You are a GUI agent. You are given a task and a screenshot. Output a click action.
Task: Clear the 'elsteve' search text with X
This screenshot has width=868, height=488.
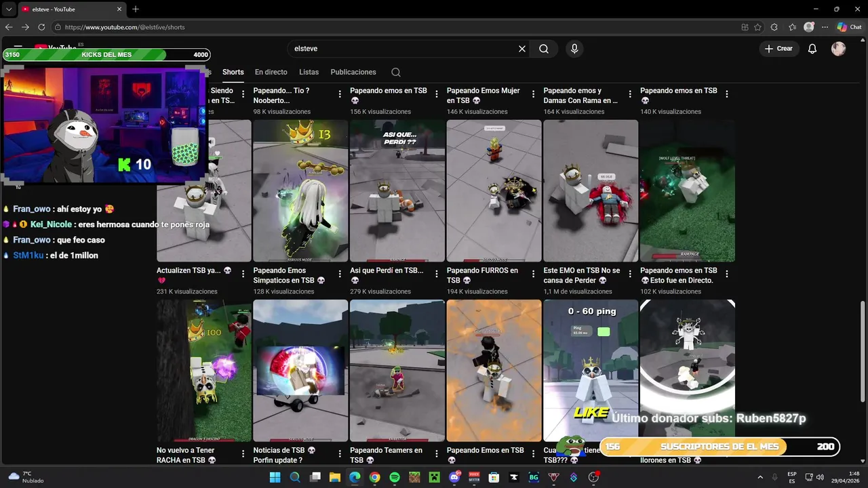(522, 49)
